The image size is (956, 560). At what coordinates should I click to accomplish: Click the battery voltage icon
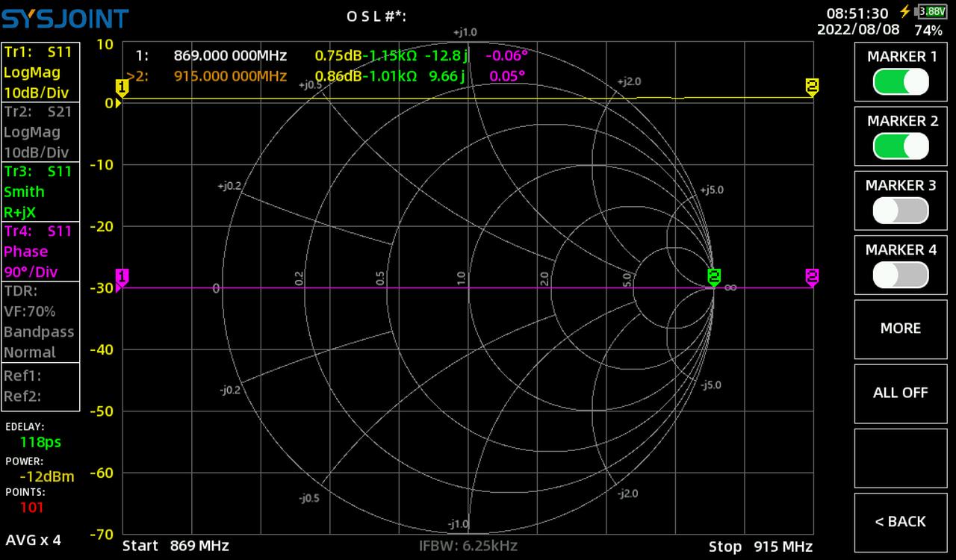pos(931,11)
